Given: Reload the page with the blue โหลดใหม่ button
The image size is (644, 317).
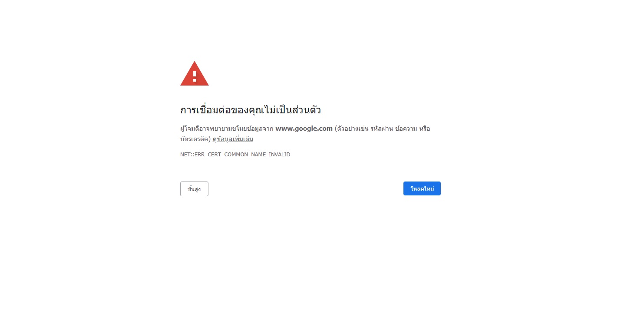Looking at the screenshot, I should [x=422, y=188].
